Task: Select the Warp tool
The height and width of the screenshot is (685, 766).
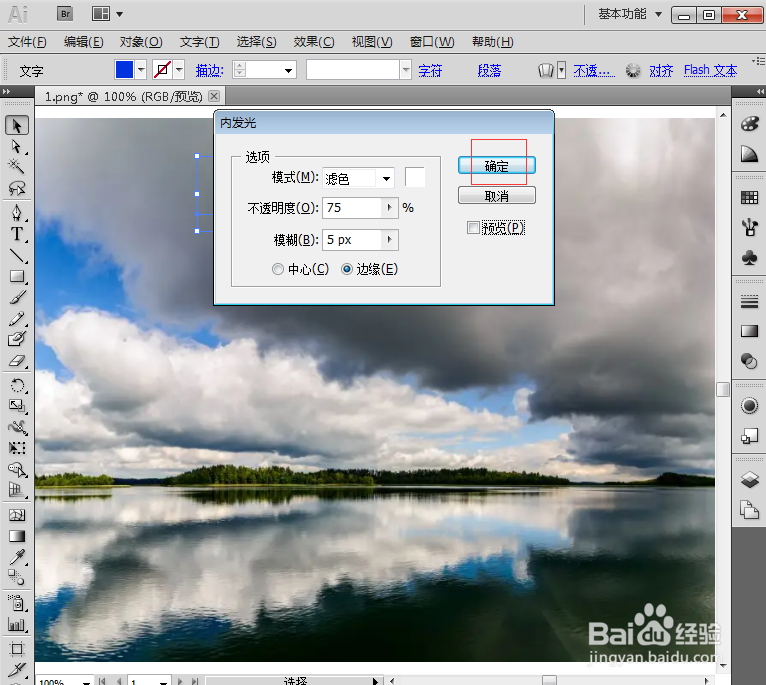Action: pyautogui.click(x=17, y=427)
